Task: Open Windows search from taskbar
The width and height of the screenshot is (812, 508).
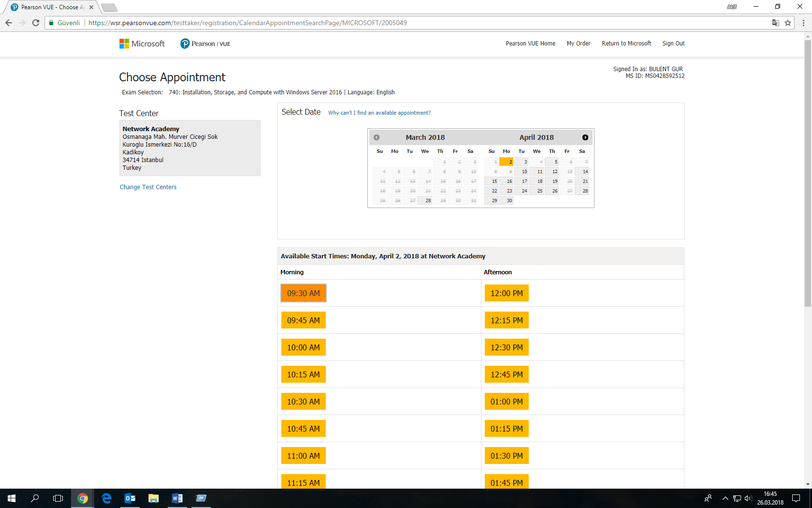Action: click(x=35, y=498)
